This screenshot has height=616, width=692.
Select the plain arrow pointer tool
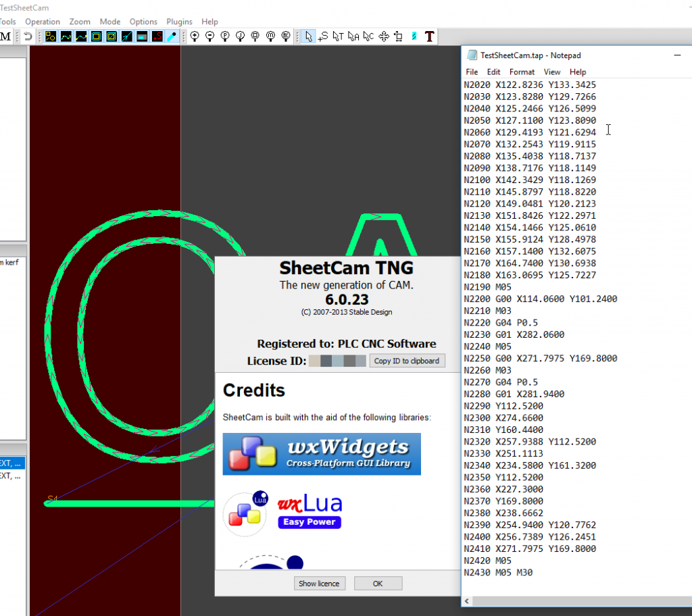coord(308,36)
